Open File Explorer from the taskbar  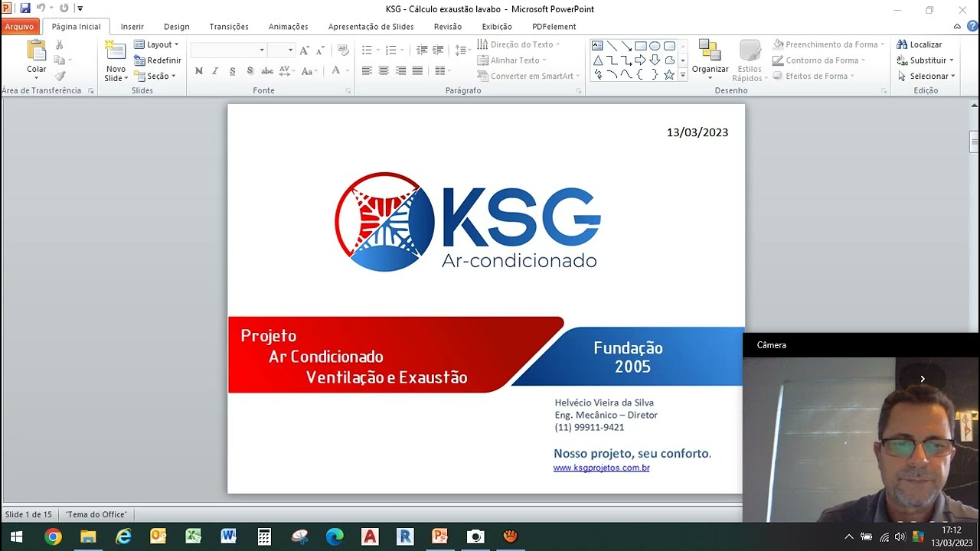[88, 536]
